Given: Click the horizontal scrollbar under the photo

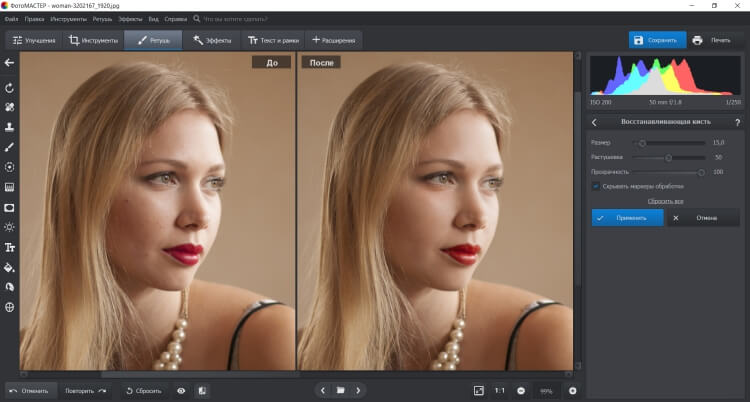Looking at the screenshot, I should tap(200, 374).
